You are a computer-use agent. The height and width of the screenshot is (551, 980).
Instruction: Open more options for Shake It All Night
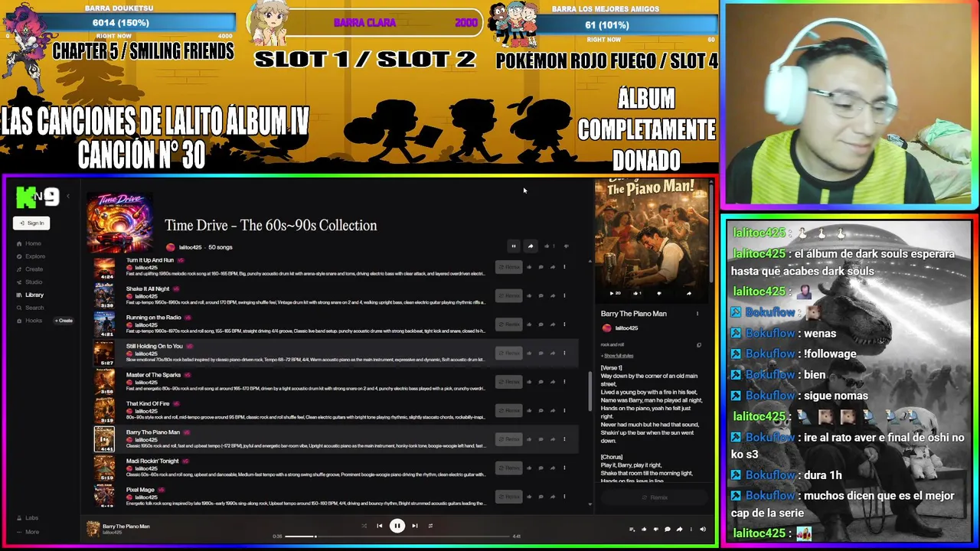tap(564, 295)
